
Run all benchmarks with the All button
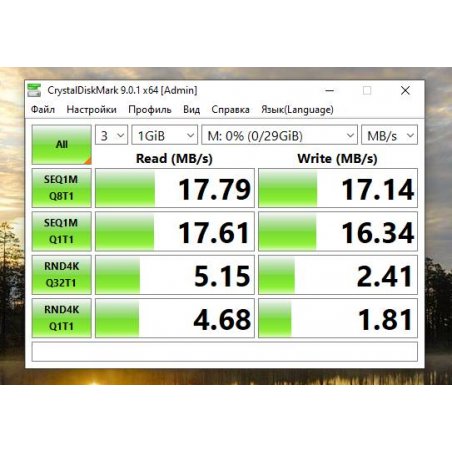(62, 145)
